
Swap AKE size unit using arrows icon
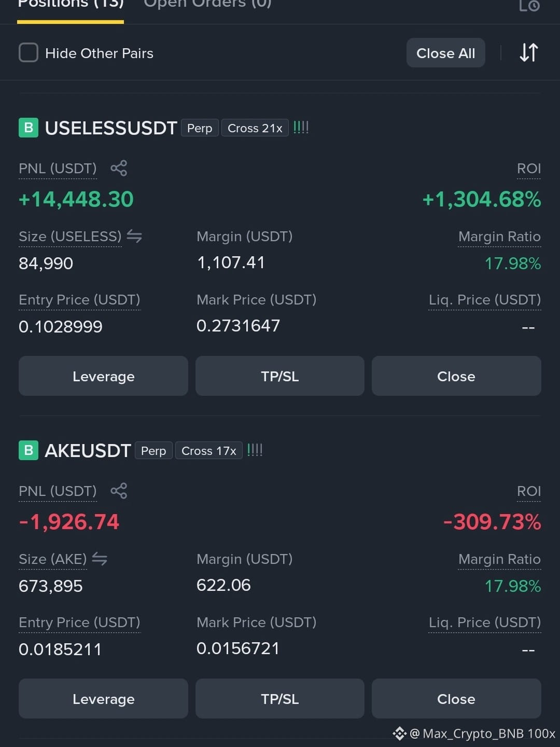(100, 559)
